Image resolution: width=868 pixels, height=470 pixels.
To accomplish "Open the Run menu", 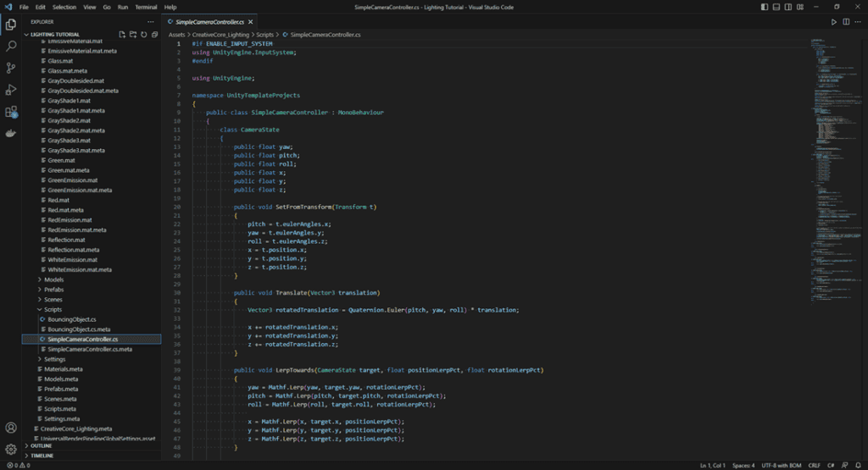I will tap(123, 7).
